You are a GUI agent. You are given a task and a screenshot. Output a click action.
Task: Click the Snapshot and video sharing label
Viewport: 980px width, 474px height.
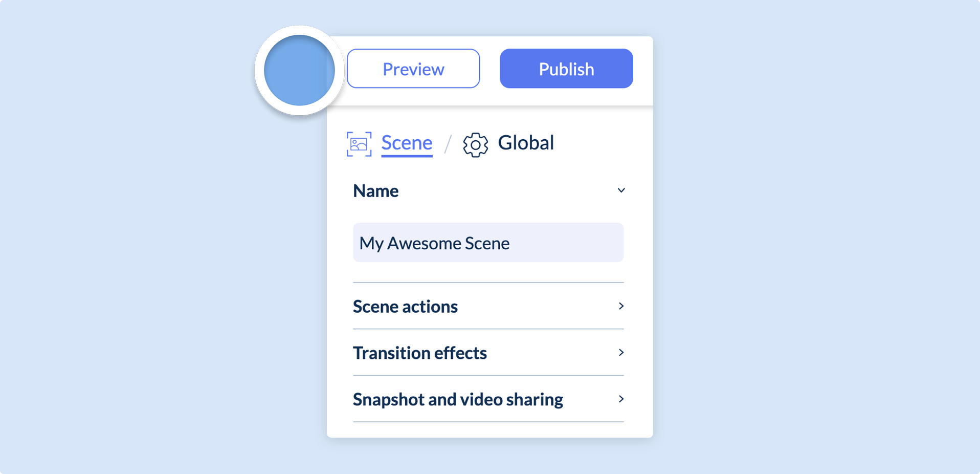pos(458,400)
